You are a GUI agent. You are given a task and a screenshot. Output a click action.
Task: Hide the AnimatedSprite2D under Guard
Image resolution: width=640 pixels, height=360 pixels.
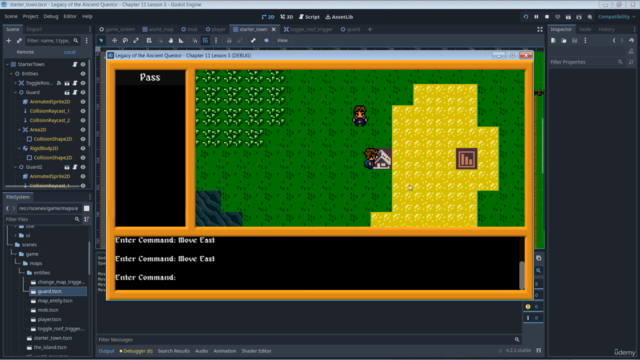click(83, 102)
